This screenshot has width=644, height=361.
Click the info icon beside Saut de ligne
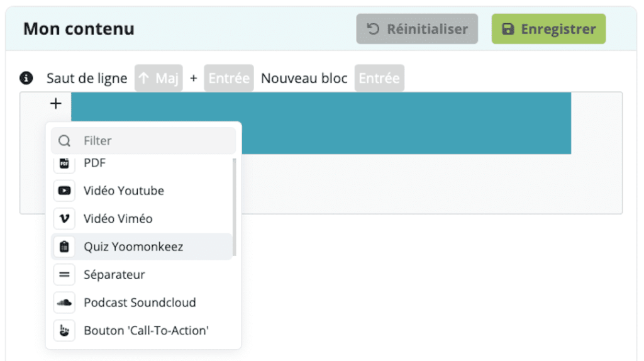point(26,77)
